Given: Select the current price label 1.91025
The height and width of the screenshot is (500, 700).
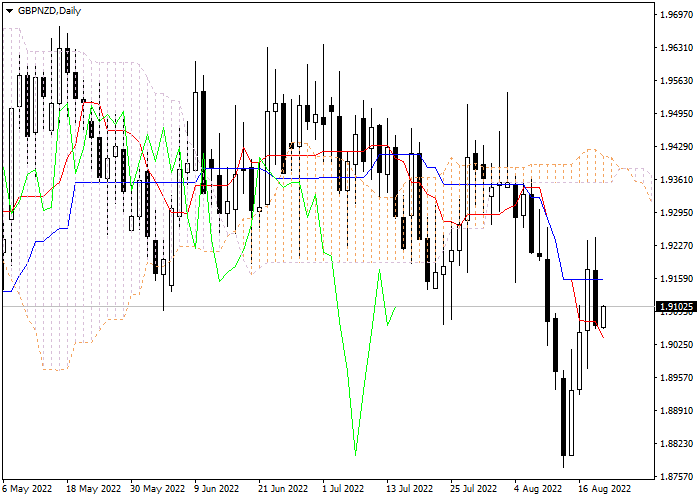Looking at the screenshot, I should [x=677, y=307].
